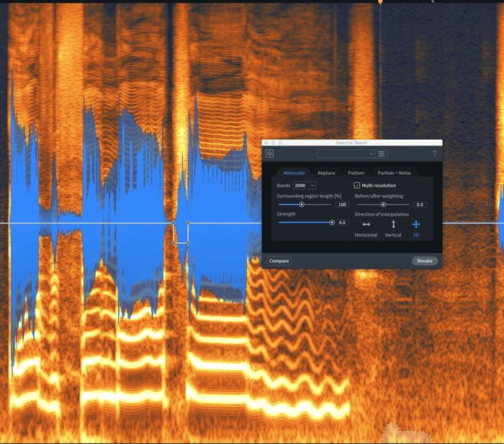
Task: Click the Surrounding region length slider handle
Action: (x=302, y=205)
